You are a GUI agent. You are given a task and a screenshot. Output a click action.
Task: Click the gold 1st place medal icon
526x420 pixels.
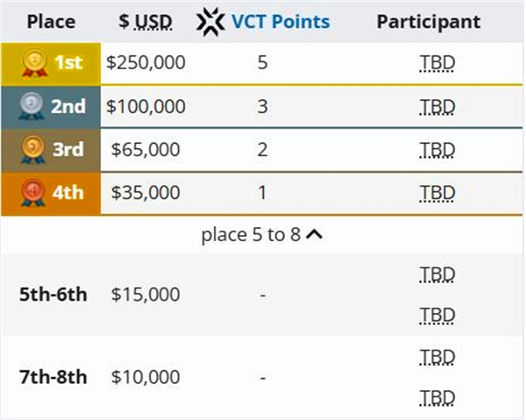point(33,63)
